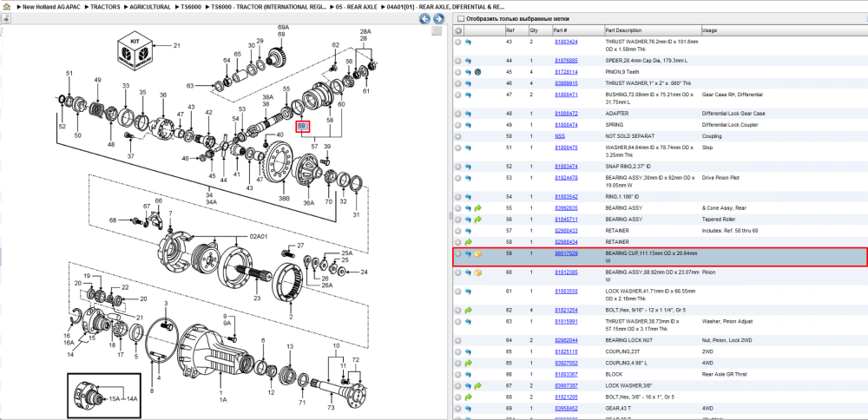Click blue arrow icon in SPRING row
The height and width of the screenshot is (420, 868).
click(468, 125)
